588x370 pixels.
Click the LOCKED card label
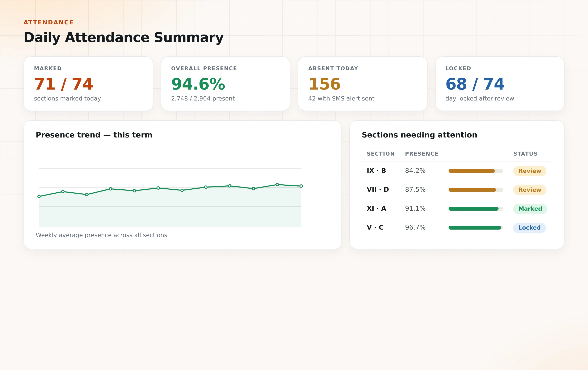458,68
